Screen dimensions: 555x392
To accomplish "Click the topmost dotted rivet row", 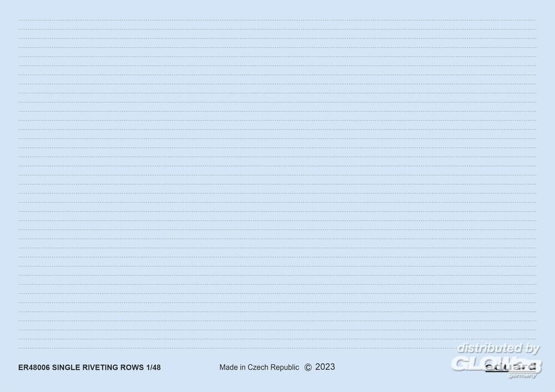I will pyautogui.click(x=277, y=21).
